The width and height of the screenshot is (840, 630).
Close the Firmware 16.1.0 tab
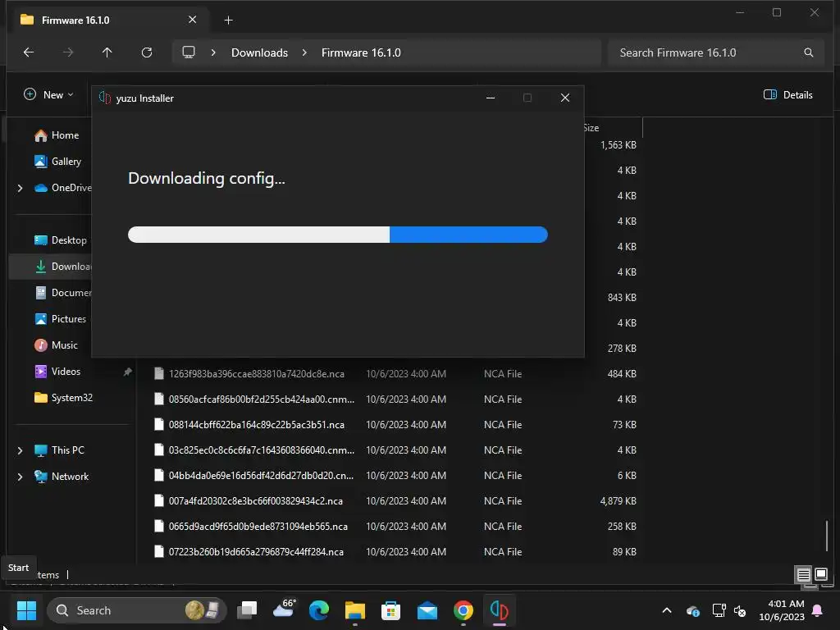tap(192, 20)
